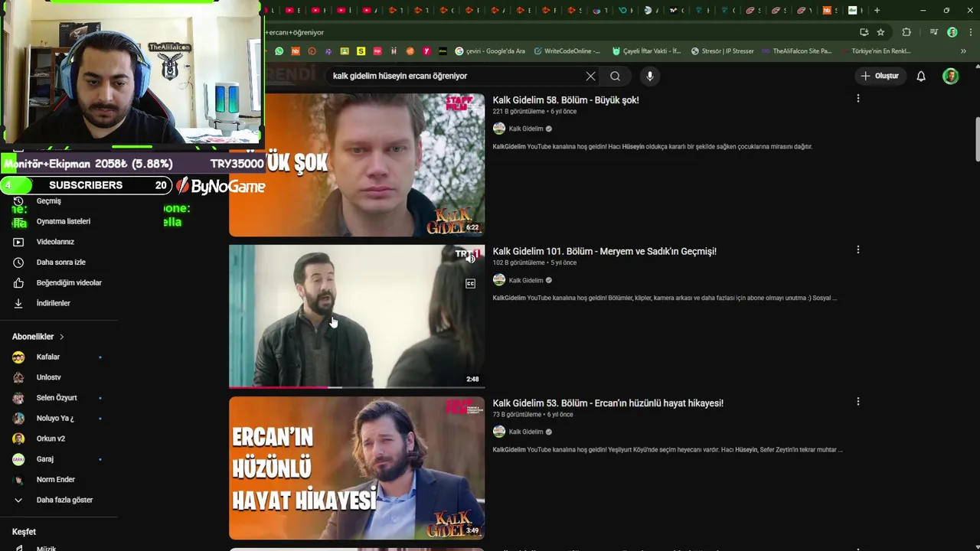Open a new browser tab with plus

[x=877, y=10]
